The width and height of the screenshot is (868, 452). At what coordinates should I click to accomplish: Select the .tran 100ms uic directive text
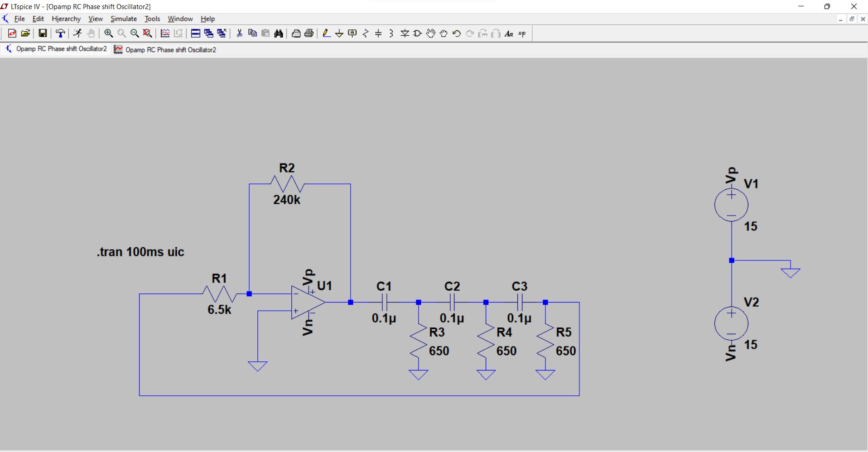(140, 252)
